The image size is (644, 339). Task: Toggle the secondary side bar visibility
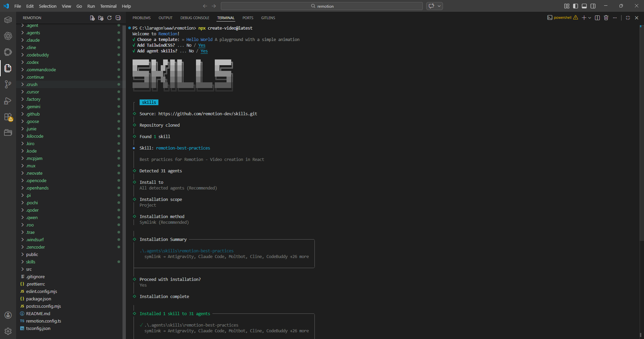593,6
